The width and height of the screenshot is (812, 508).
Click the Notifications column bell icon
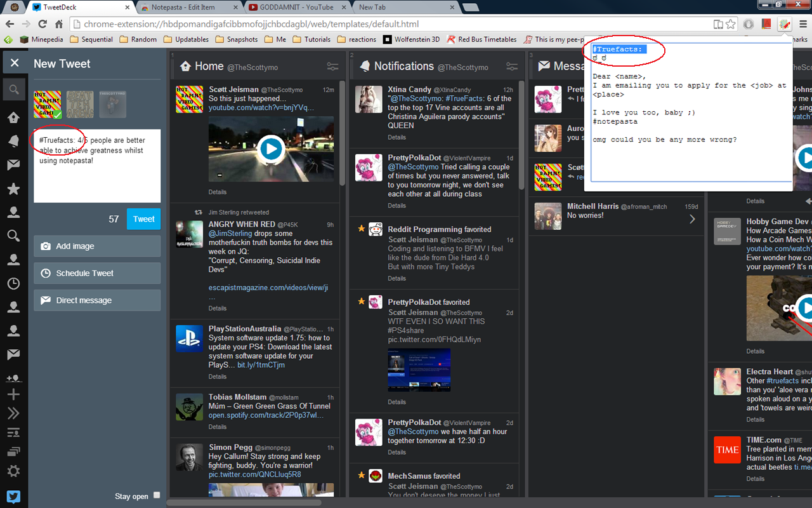(x=364, y=66)
